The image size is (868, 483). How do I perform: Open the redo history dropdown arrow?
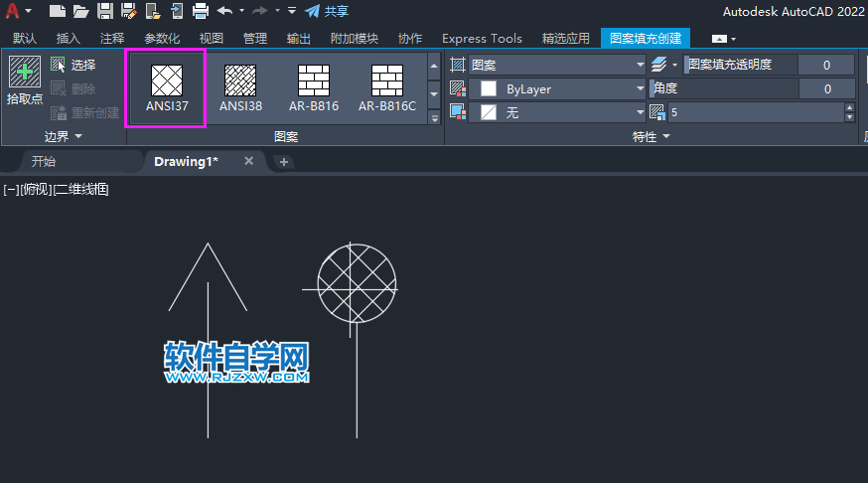pos(277,11)
